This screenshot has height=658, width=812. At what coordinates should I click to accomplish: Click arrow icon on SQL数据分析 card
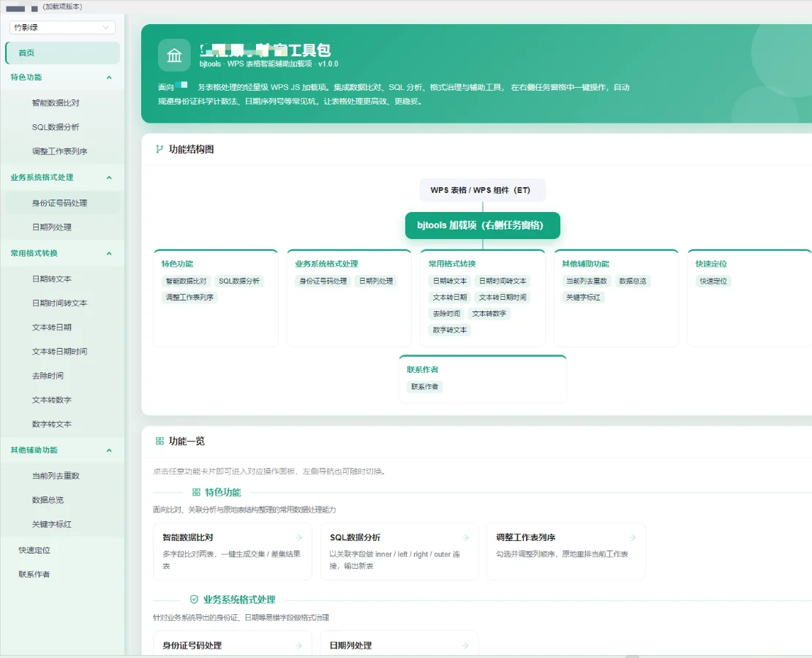[465, 538]
